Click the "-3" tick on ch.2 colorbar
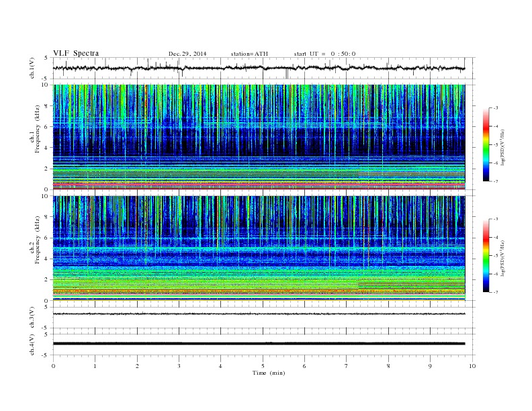This screenshot has width=532, height=411. (x=496, y=219)
